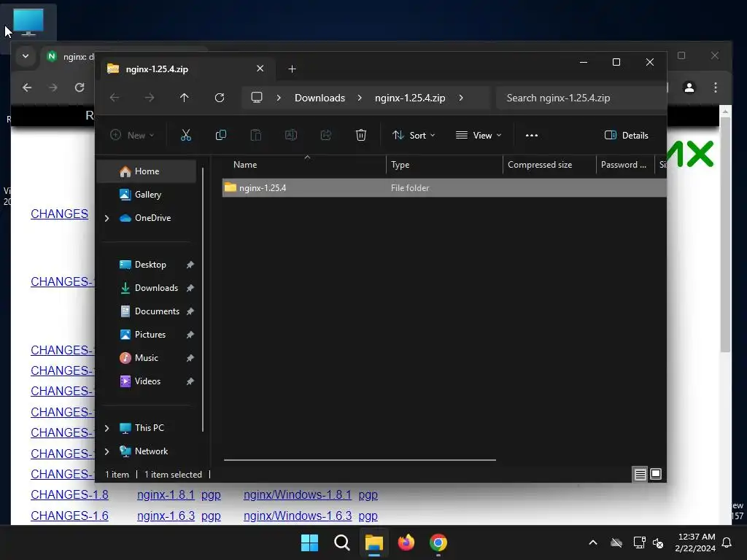Open taskbar Search
The height and width of the screenshot is (560, 747).
pos(342,542)
